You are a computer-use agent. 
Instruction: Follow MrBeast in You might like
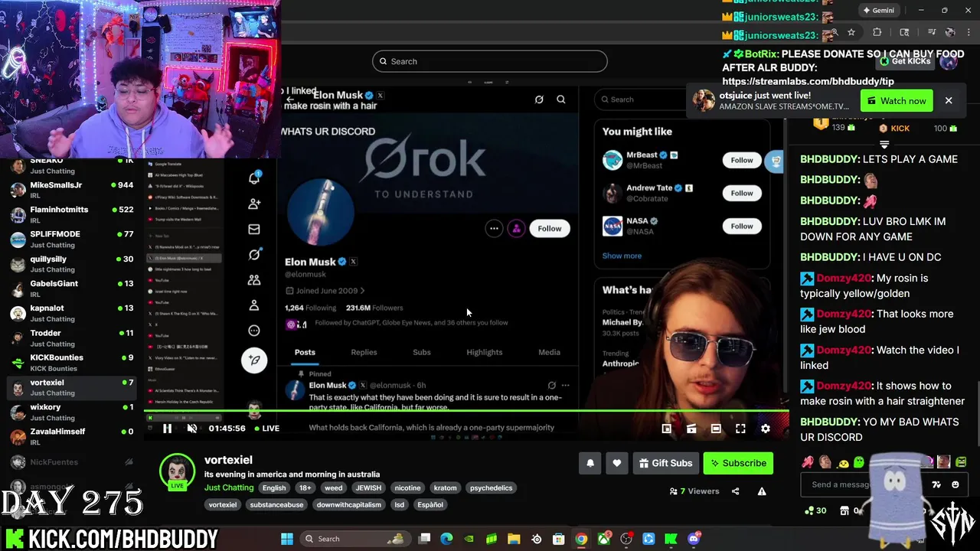pos(742,160)
